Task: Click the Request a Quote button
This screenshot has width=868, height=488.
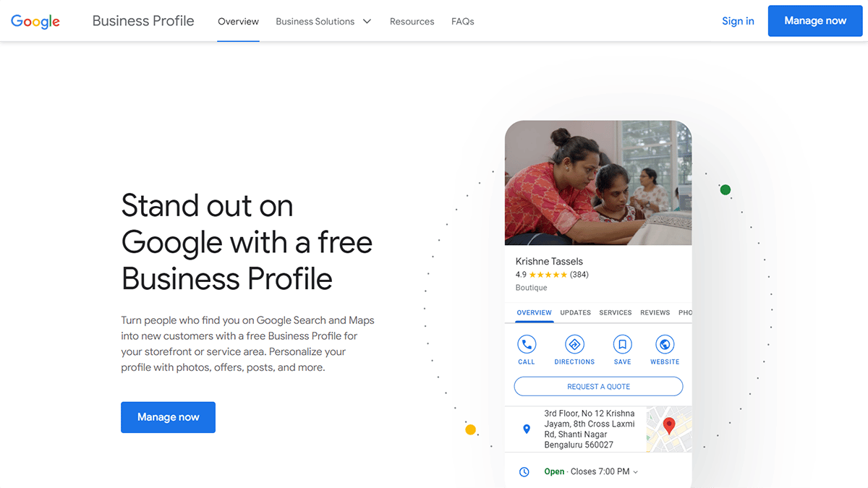Action: 598,387
